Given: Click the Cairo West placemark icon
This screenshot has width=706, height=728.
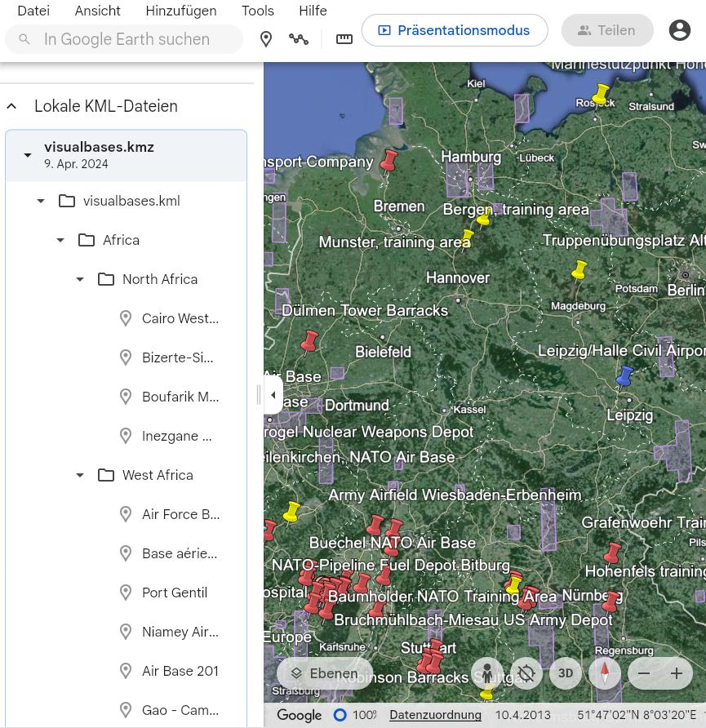Looking at the screenshot, I should tap(126, 318).
